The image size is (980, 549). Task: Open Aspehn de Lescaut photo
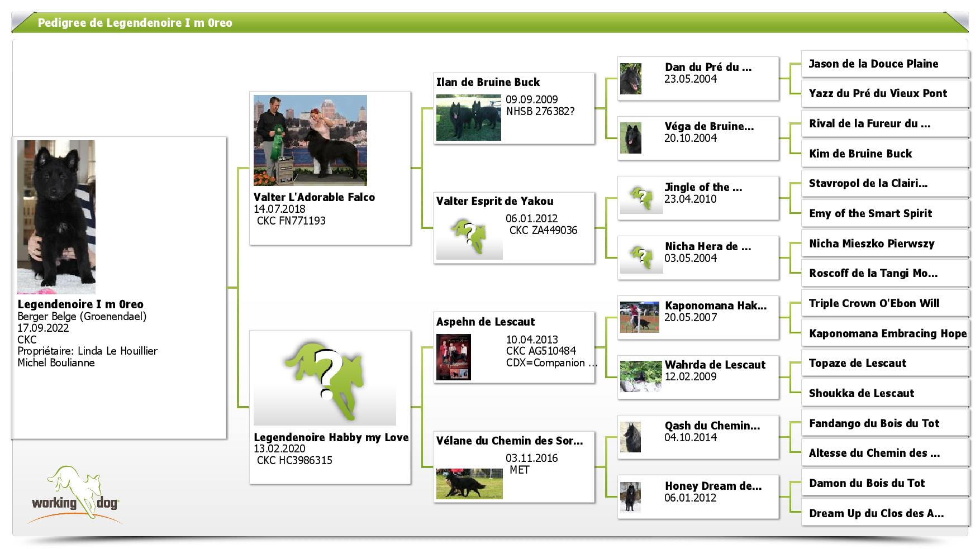point(453,357)
